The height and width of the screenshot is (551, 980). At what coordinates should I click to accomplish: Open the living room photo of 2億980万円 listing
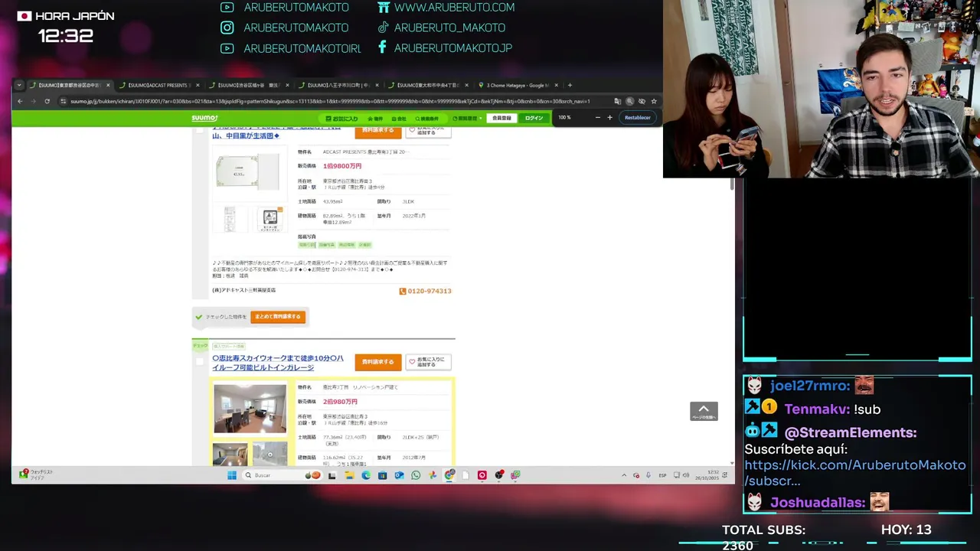pyautogui.click(x=250, y=409)
